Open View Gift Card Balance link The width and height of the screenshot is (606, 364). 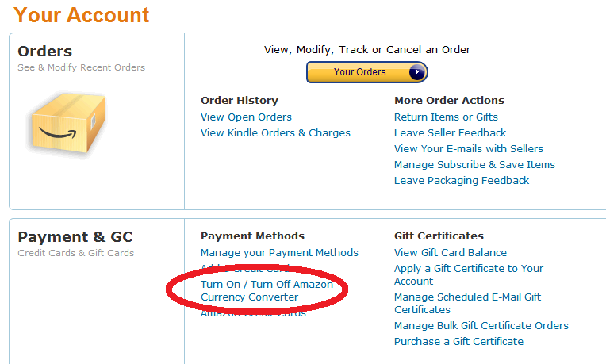(451, 253)
